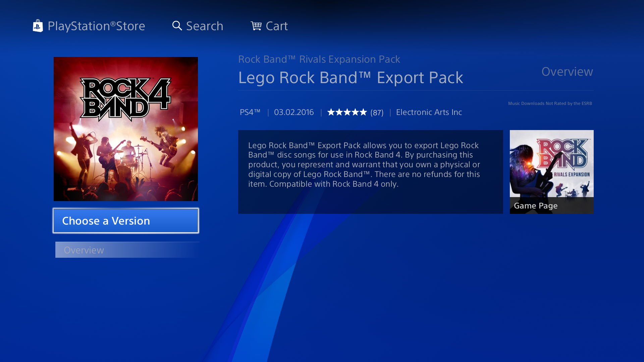This screenshot has height=362, width=644.
Task: Click the product description text box
Action: pos(370,172)
